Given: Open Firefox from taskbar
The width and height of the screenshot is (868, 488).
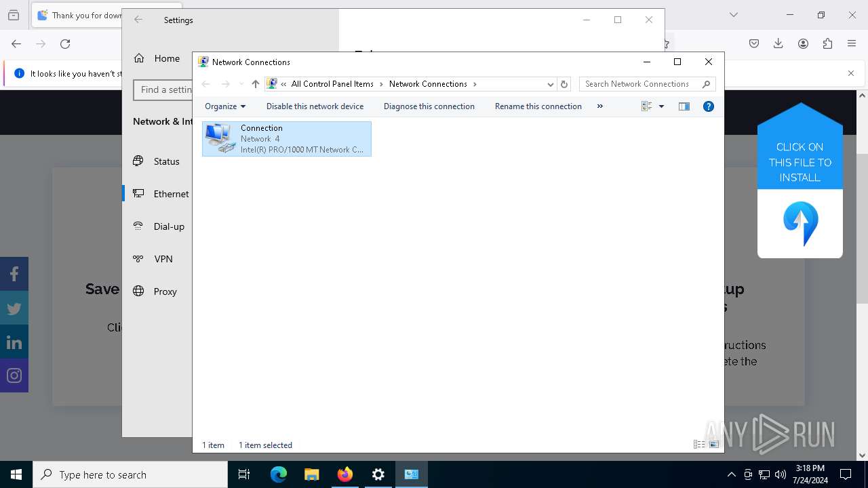Looking at the screenshot, I should tap(345, 474).
